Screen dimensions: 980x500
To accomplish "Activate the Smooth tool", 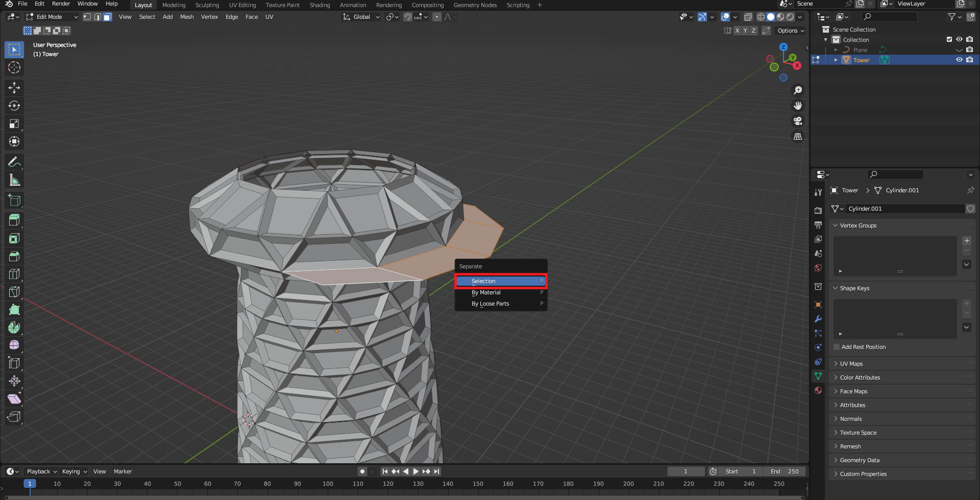I will [14, 345].
